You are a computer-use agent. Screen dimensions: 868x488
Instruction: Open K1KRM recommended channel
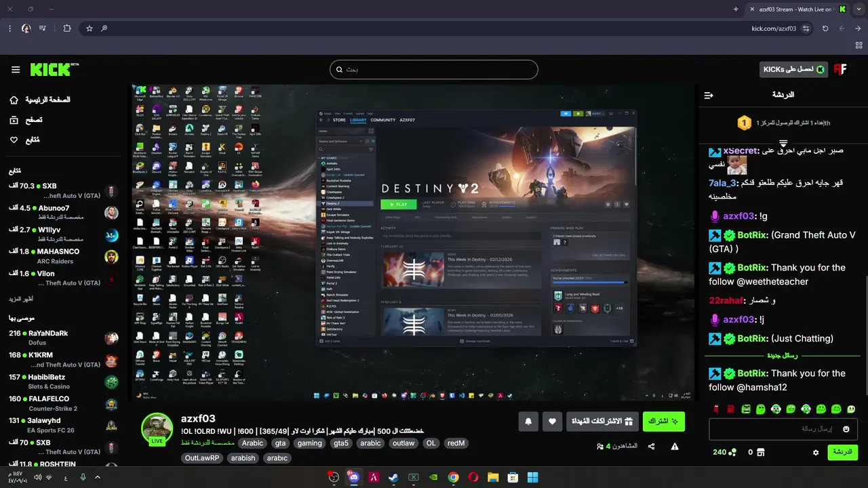pyautogui.click(x=64, y=360)
